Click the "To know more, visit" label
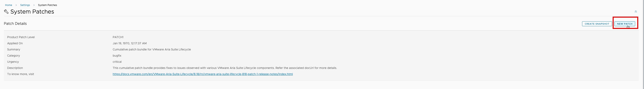Screen dimensions: 644x89 (21, 74)
